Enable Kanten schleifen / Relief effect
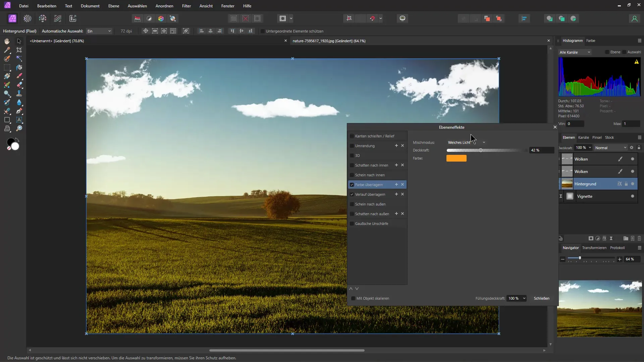 coord(352,136)
